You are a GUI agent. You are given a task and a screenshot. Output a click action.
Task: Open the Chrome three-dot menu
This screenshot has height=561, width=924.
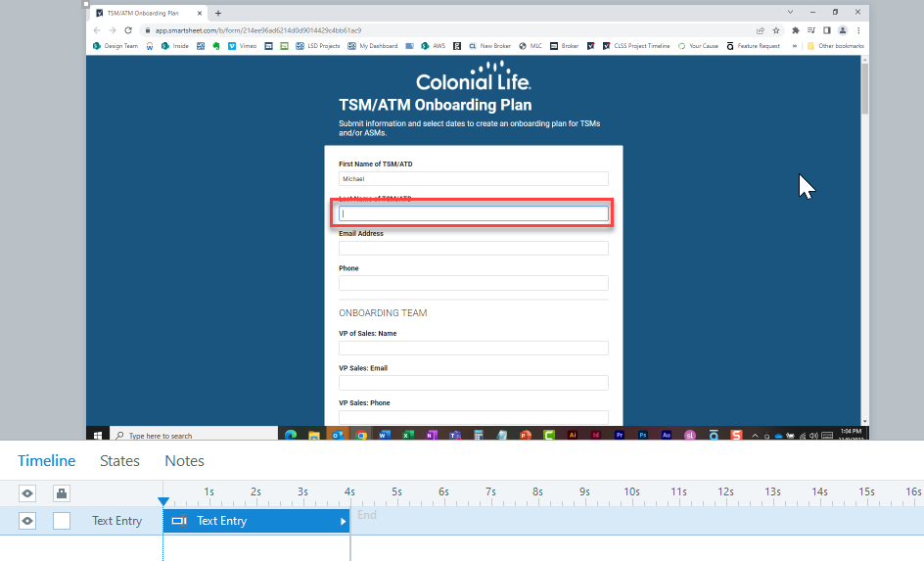point(858,30)
